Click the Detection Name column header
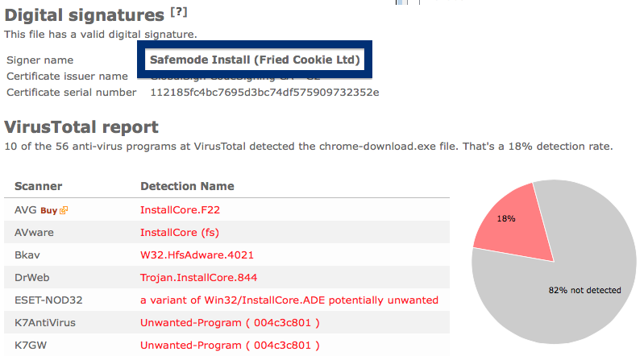The width and height of the screenshot is (644, 356). click(x=187, y=186)
